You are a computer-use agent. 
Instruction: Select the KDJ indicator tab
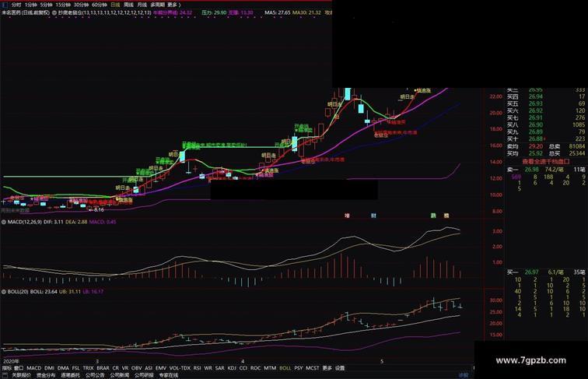click(x=232, y=368)
